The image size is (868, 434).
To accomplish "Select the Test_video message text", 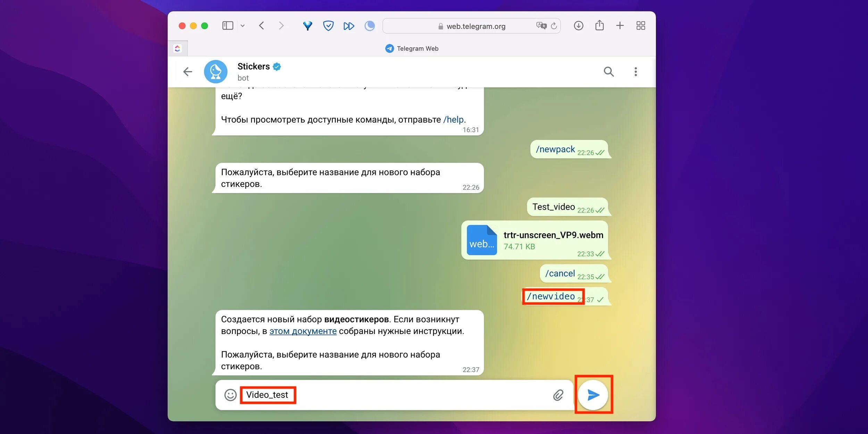I will (x=553, y=207).
